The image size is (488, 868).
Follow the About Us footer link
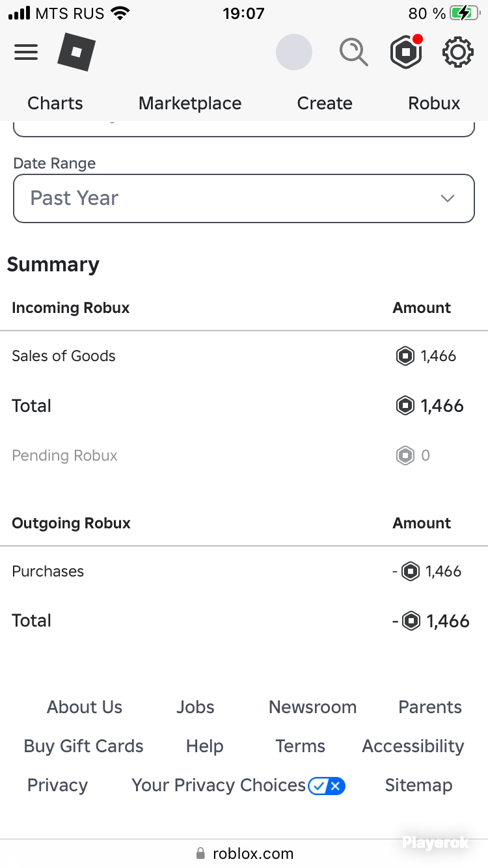pyautogui.click(x=85, y=707)
